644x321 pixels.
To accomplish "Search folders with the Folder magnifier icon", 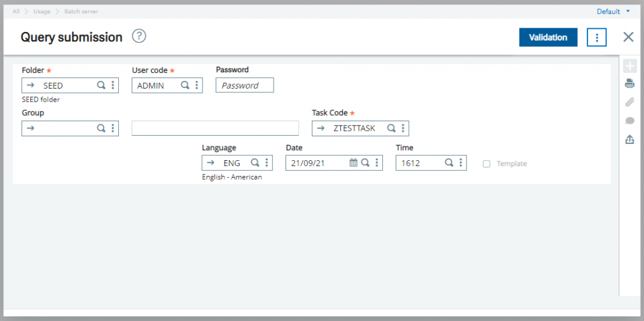I will pos(101,85).
